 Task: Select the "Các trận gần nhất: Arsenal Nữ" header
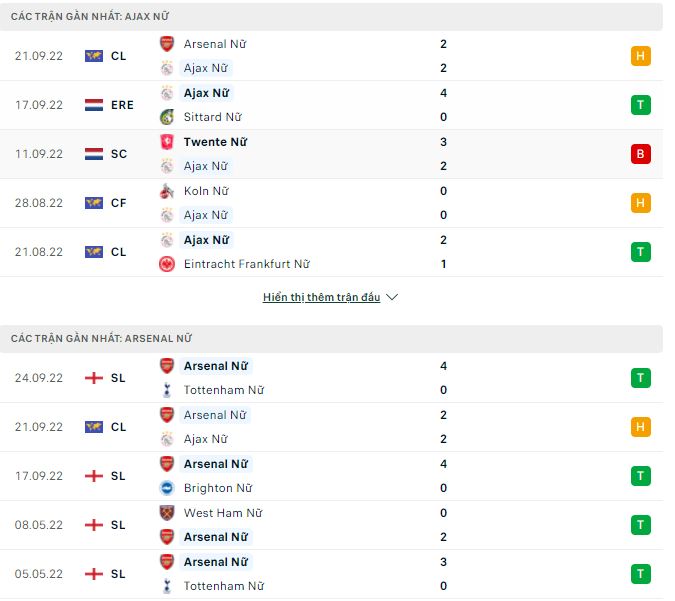pyautogui.click(x=101, y=339)
